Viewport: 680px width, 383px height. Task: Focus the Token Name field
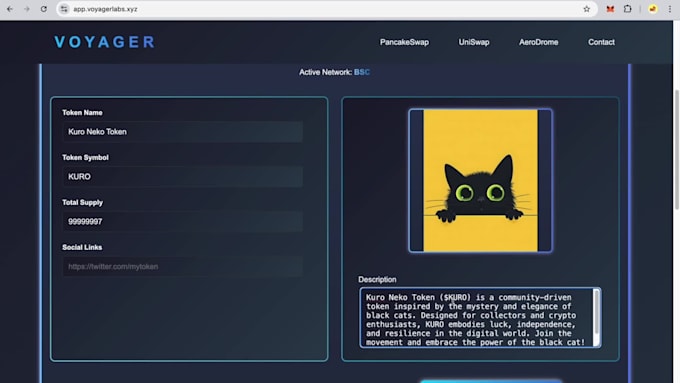click(x=183, y=132)
